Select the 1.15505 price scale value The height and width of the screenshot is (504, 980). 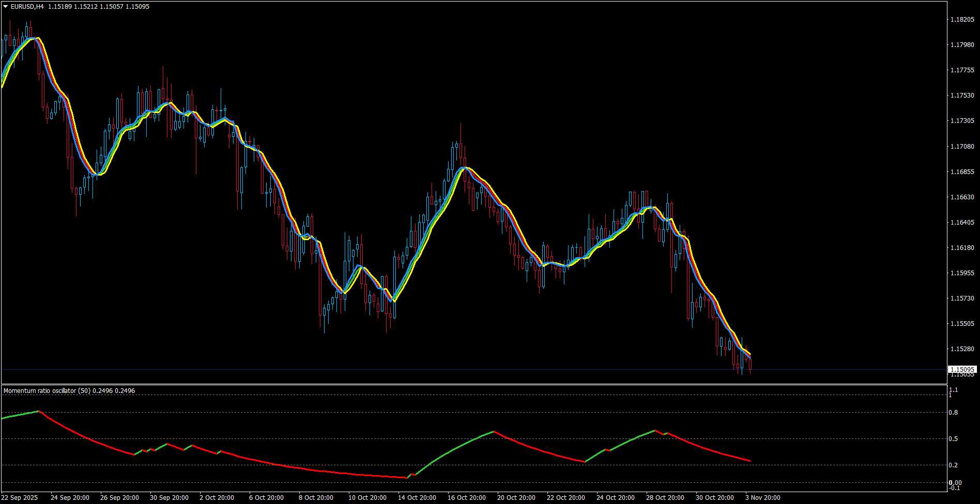point(962,324)
